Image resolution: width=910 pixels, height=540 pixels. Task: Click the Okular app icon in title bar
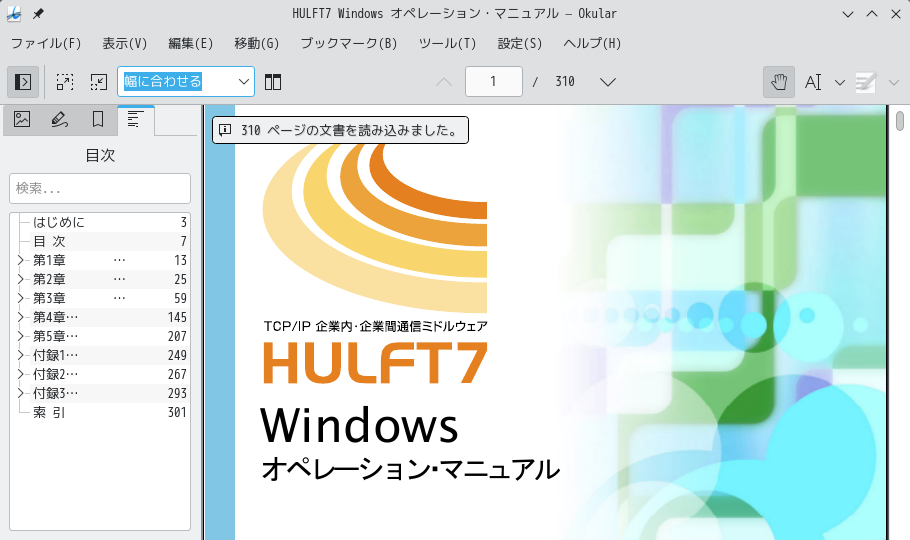point(14,13)
